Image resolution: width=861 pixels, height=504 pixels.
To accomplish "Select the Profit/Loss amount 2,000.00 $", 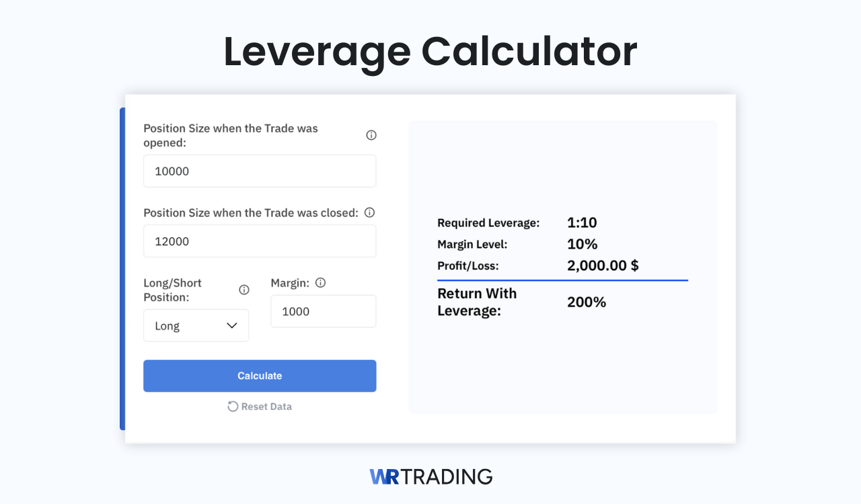I will [x=603, y=265].
